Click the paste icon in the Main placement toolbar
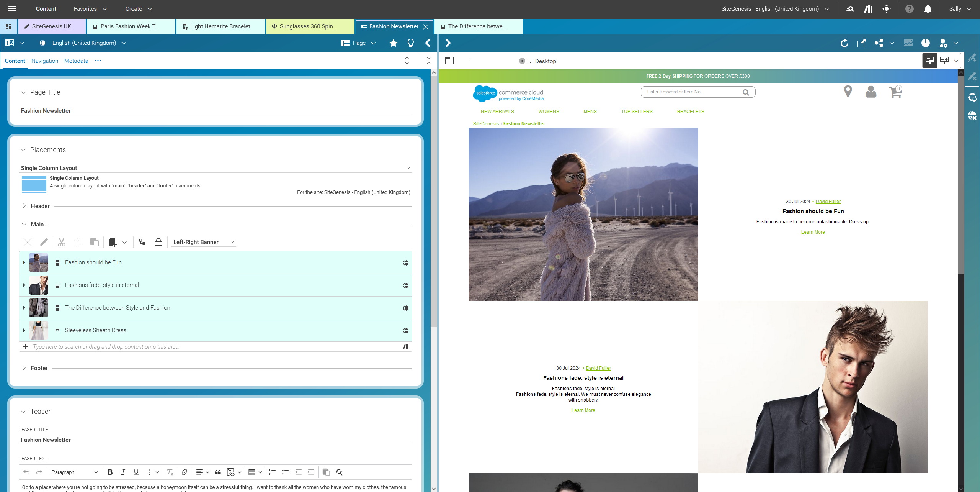Screen dimensions: 980x492 tap(94, 242)
